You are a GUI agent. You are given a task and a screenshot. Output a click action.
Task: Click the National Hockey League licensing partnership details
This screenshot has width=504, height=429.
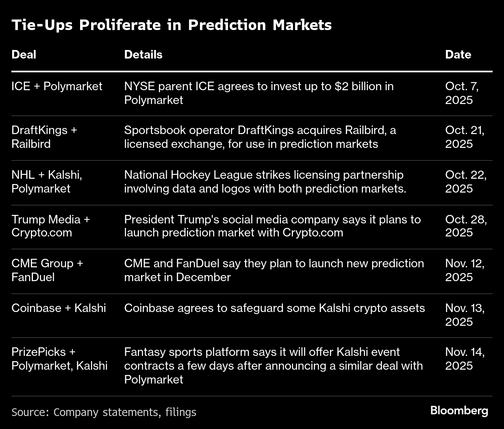[x=265, y=182]
